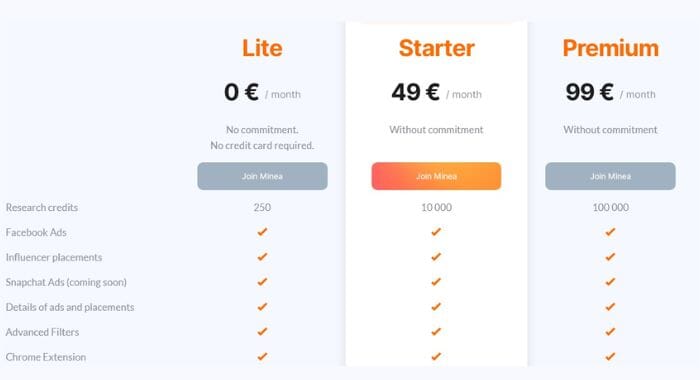Click the Snapchat Ads (coming soon) label

tap(66, 282)
